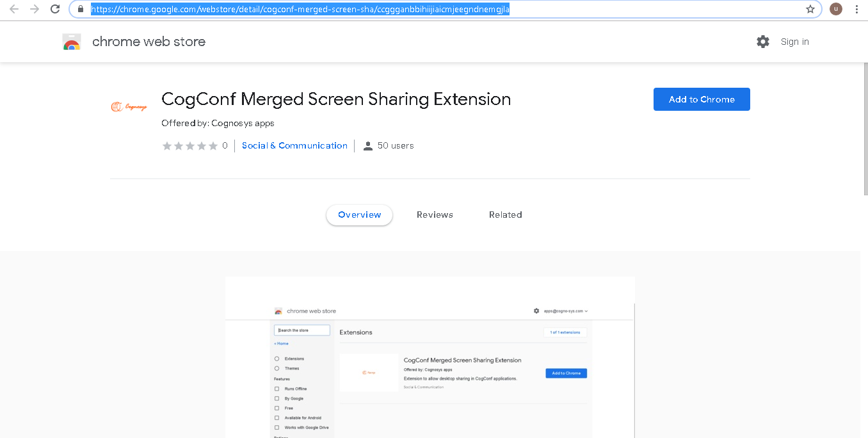Open the user profile avatar in toolbar

[835, 9]
